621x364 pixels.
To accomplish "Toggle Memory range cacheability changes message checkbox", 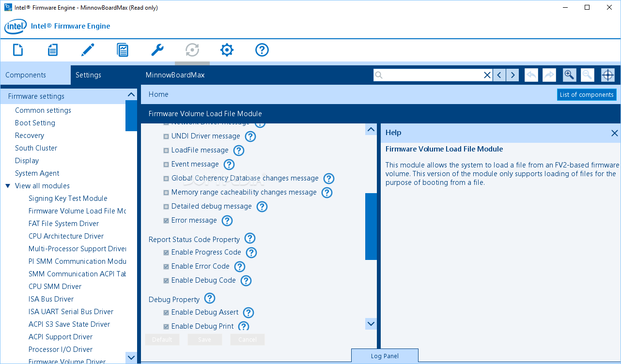I will pos(166,193).
